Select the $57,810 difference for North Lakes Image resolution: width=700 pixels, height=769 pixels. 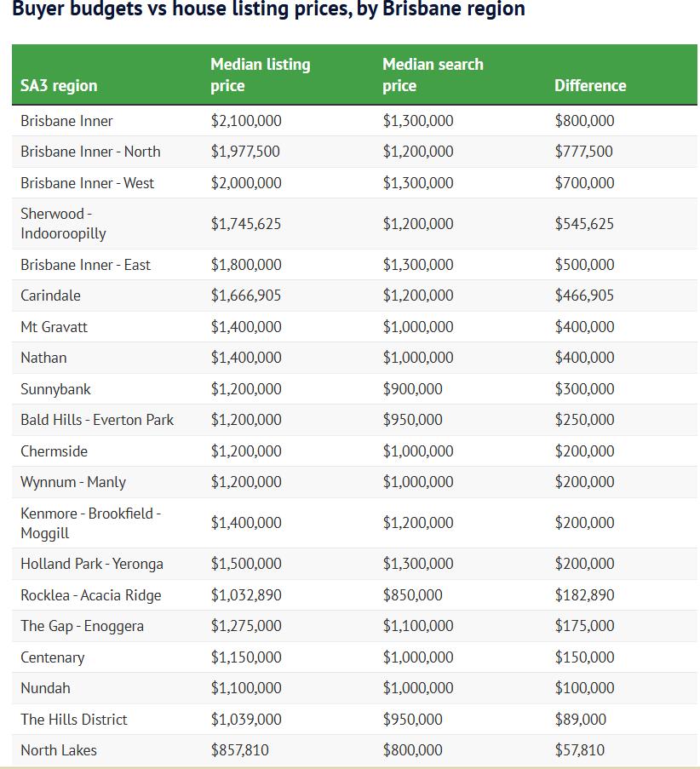[580, 750]
